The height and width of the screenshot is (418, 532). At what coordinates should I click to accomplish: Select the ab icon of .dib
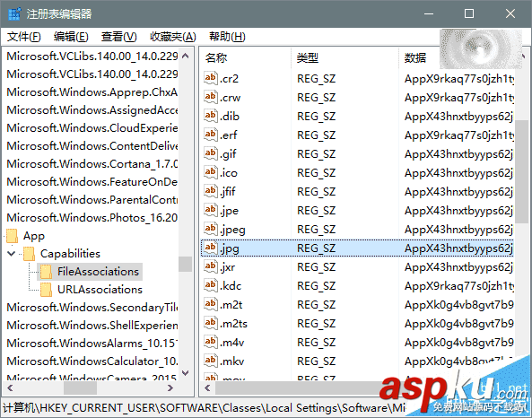pos(211,116)
